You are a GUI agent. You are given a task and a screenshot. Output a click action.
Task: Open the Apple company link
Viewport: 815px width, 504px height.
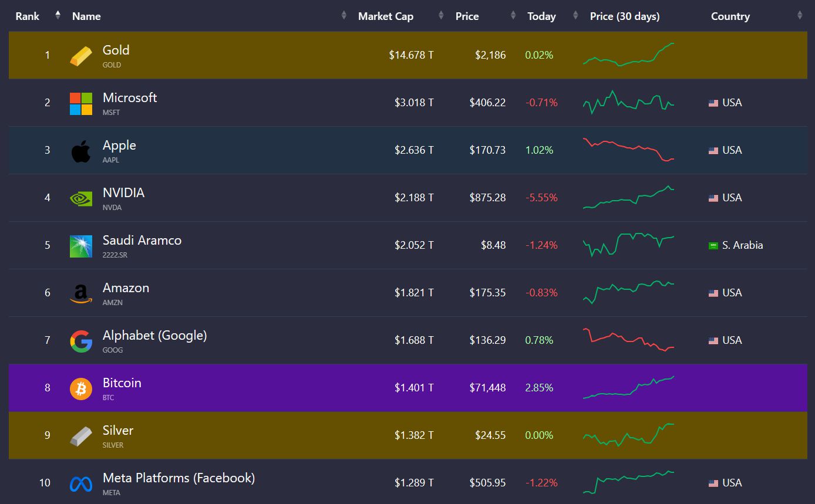coord(119,146)
